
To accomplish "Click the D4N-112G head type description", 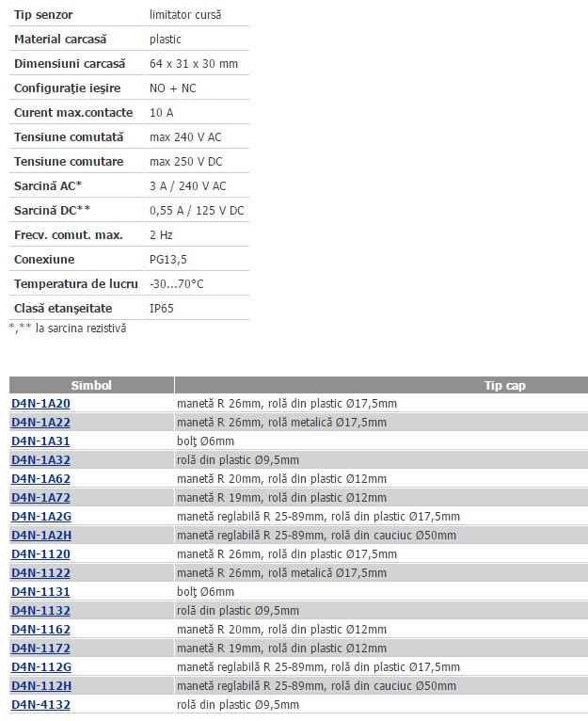I will [318, 667].
